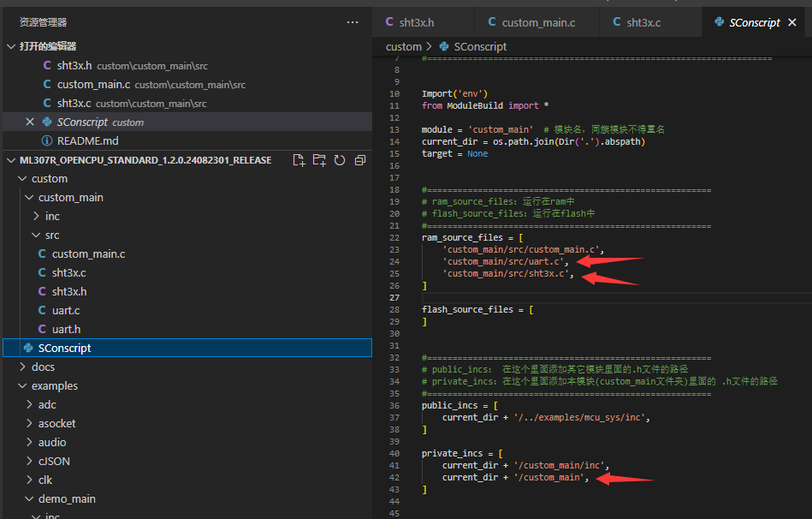
Task: Click C icon of sht3x.c in src folder
Action: [x=42, y=272]
